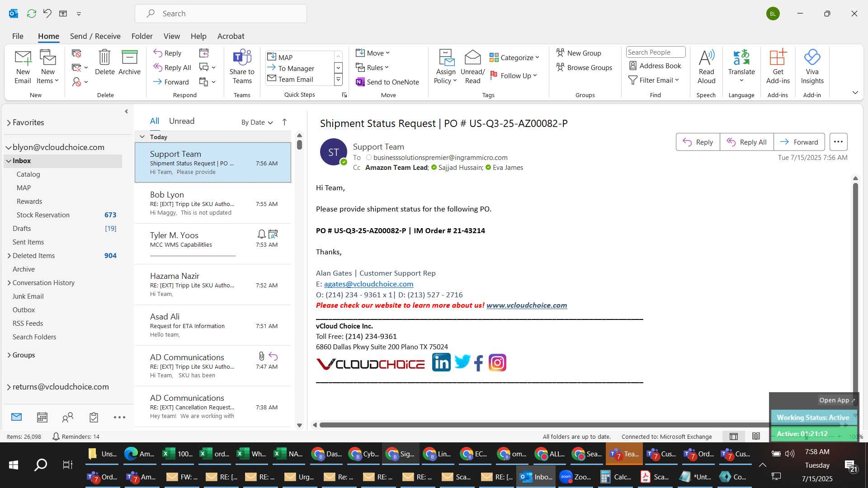Select Team Email quick step

pyautogui.click(x=300, y=79)
